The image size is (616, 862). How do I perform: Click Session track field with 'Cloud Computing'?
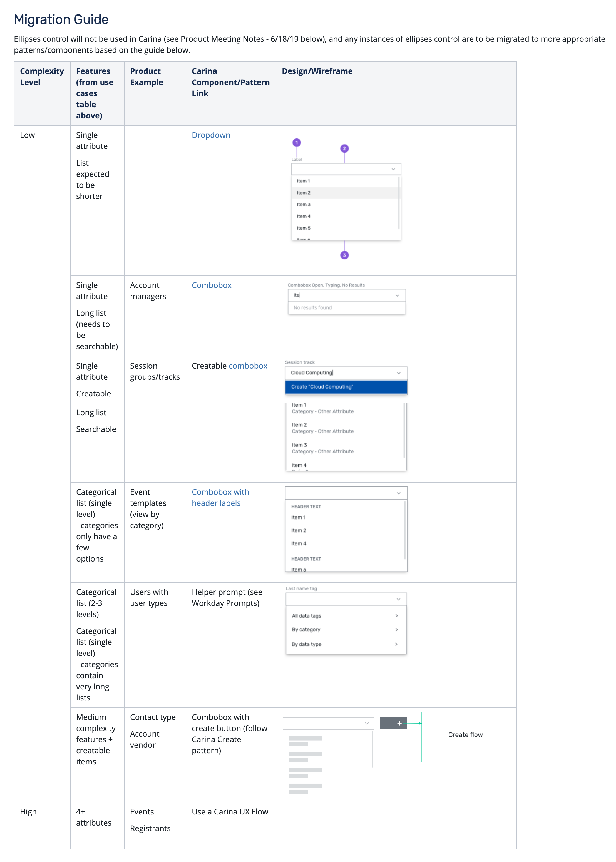[346, 373]
